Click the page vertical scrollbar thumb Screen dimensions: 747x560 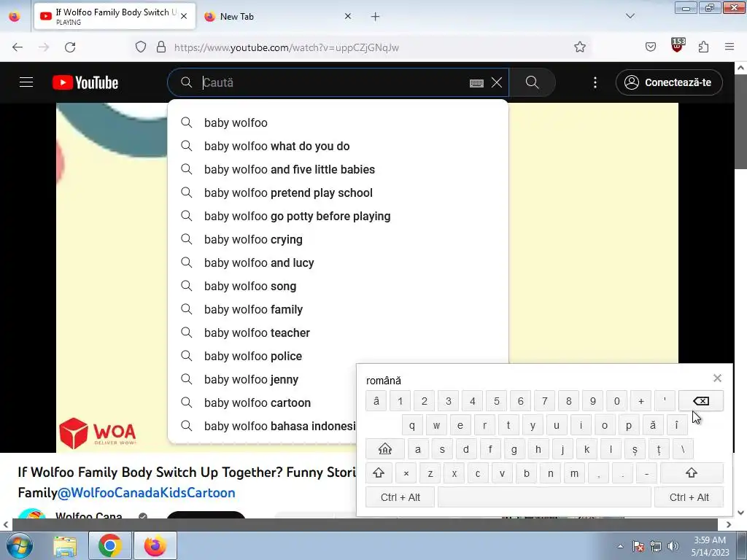point(740,122)
